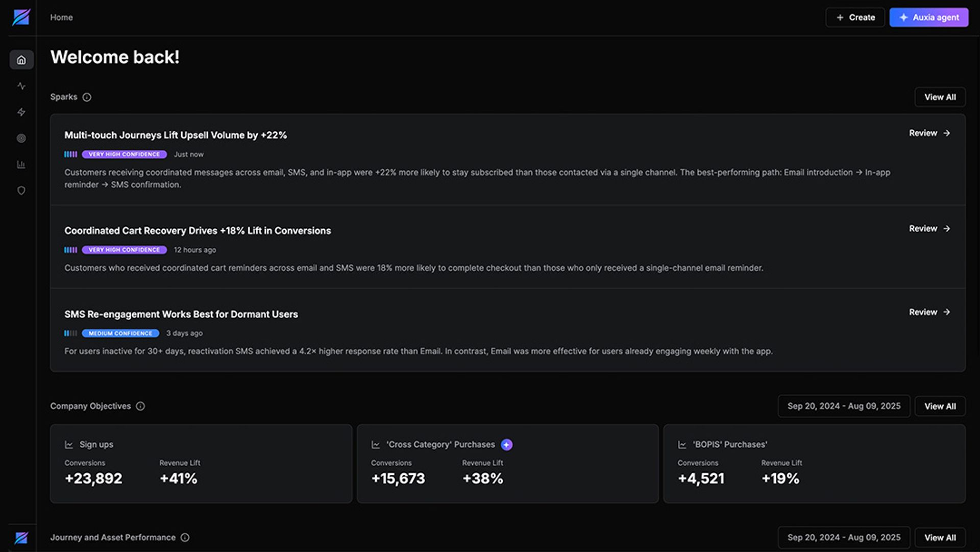Open the bar chart sidebar icon
The height and width of the screenshot is (552, 980).
(x=21, y=164)
